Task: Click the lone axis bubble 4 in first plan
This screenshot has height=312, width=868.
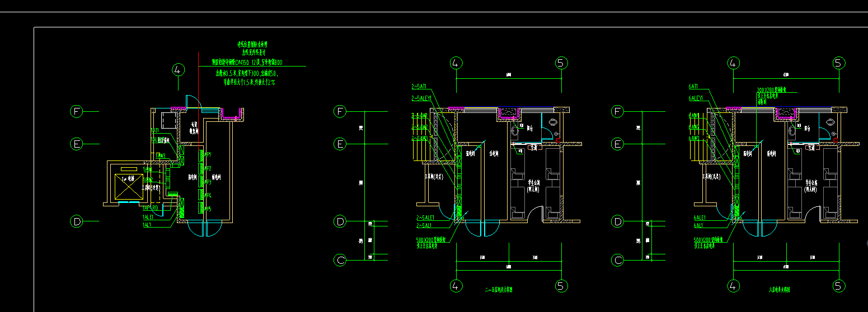Action: 178,70
